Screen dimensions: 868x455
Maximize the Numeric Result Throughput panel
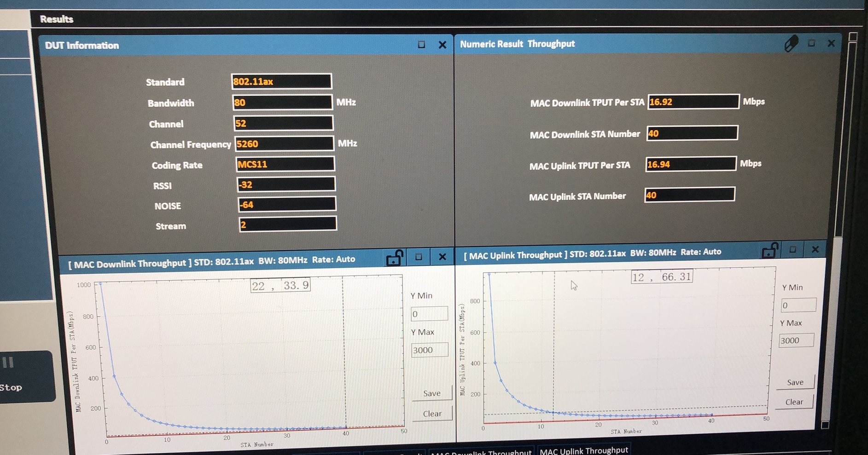pyautogui.click(x=811, y=43)
